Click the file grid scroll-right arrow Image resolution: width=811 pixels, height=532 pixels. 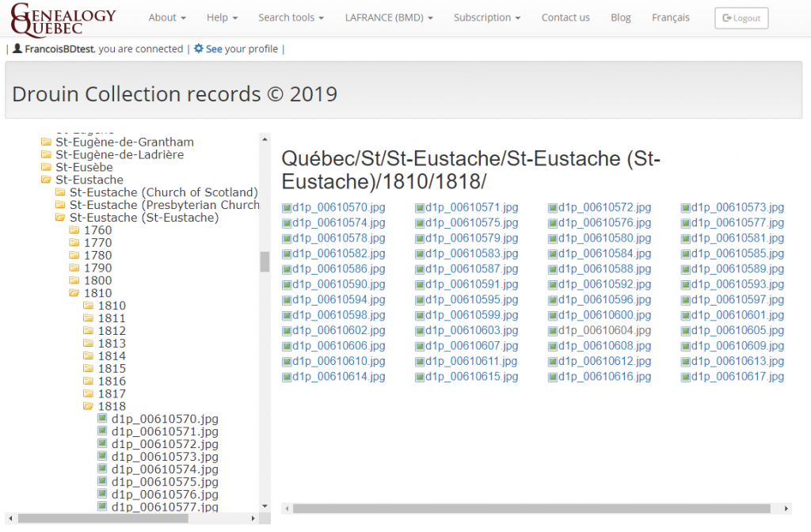(786, 509)
